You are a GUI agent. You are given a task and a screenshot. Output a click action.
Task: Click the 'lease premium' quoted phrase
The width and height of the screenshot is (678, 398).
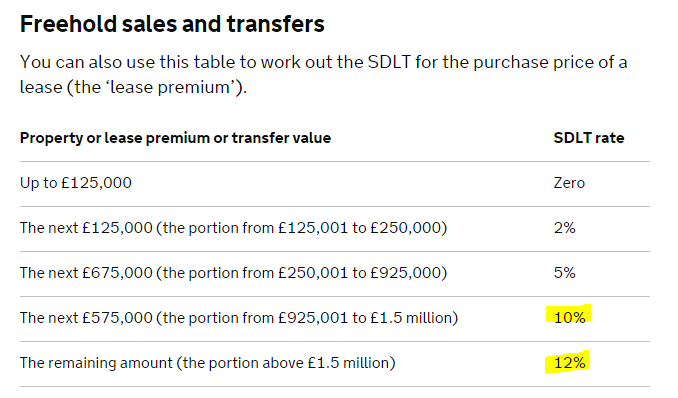170,87
